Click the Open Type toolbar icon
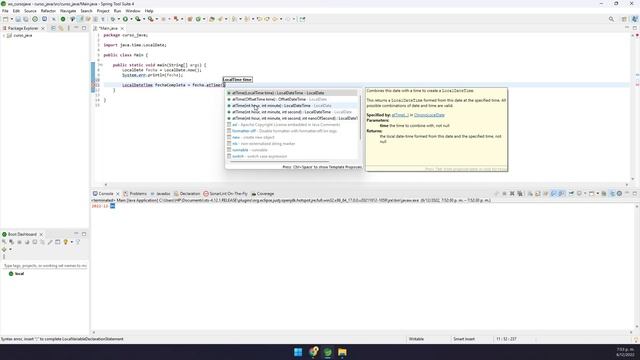640x360 pixels. coord(212,19)
